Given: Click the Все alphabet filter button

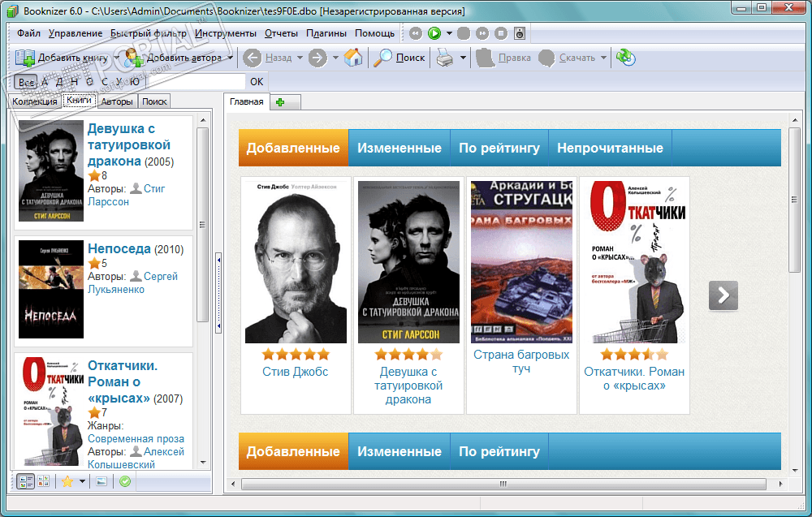Looking at the screenshot, I should coord(27,82).
